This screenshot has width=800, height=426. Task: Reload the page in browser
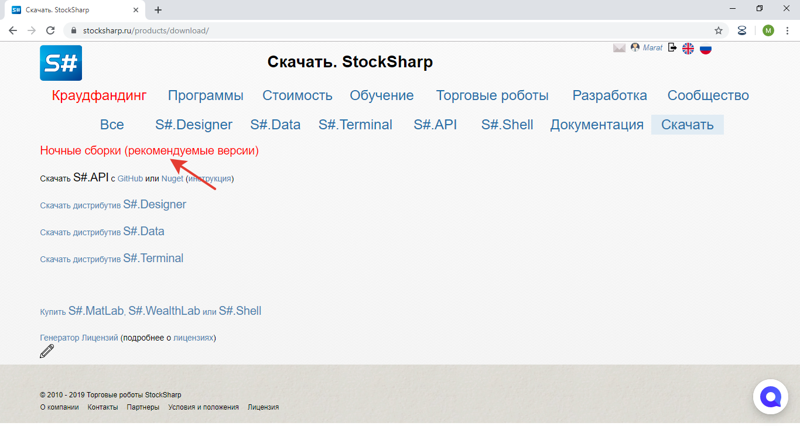[50, 30]
